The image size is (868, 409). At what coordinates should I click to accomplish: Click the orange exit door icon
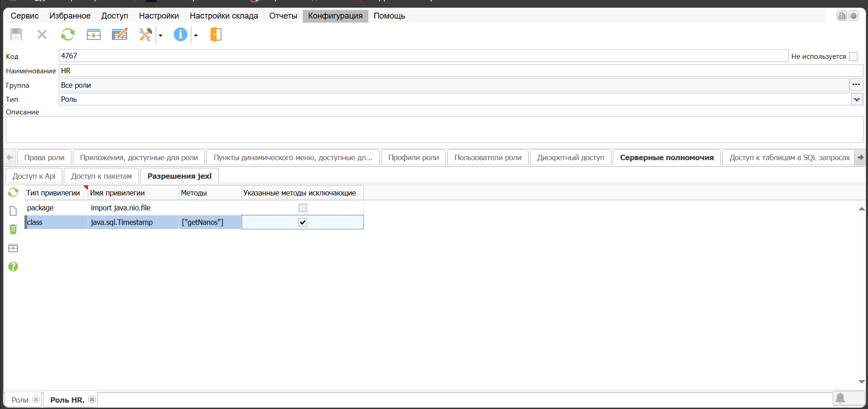point(216,34)
